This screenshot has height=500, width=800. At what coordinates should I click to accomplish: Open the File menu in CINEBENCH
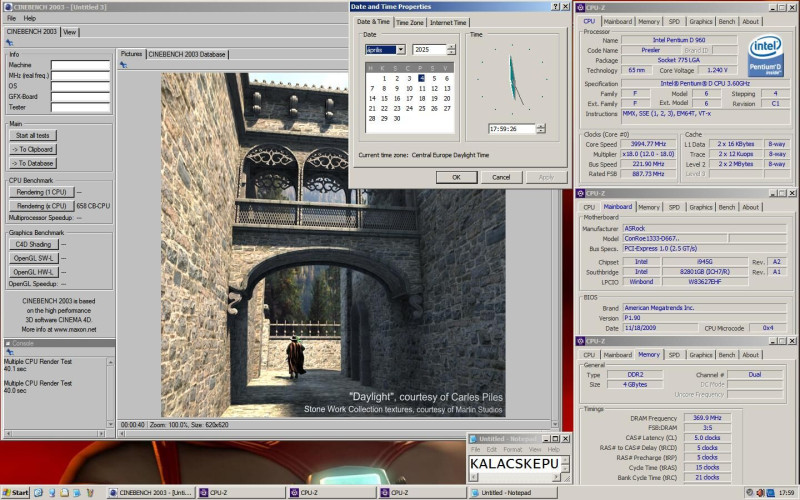pyautogui.click(x=11, y=18)
